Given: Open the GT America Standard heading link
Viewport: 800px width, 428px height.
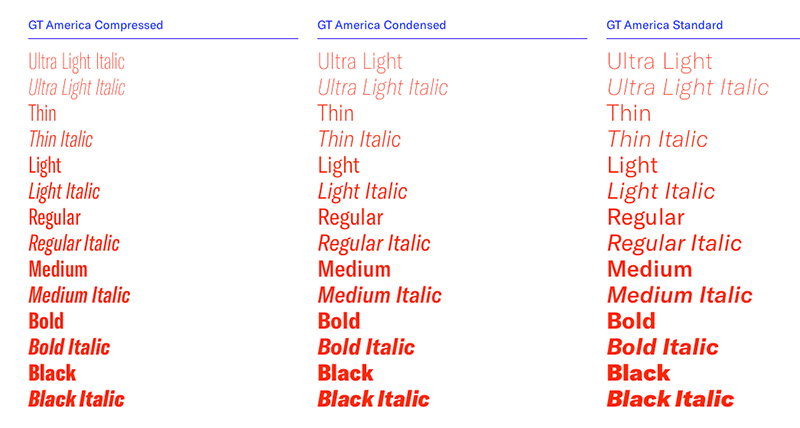Looking at the screenshot, I should [664, 25].
